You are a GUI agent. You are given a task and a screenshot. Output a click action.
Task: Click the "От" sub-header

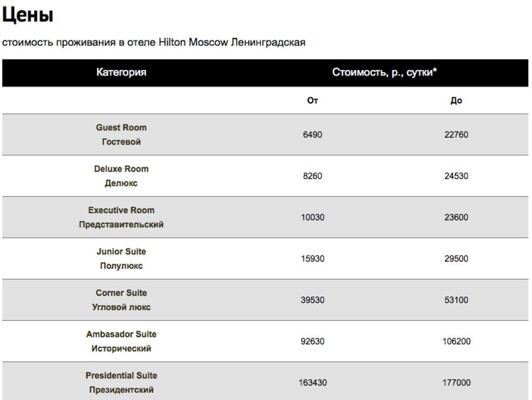point(313,101)
